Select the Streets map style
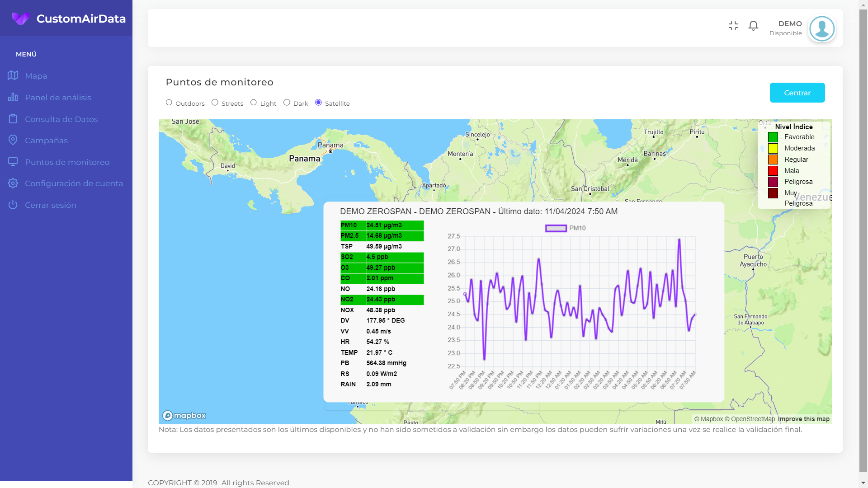This screenshot has width=868, height=488. click(215, 103)
